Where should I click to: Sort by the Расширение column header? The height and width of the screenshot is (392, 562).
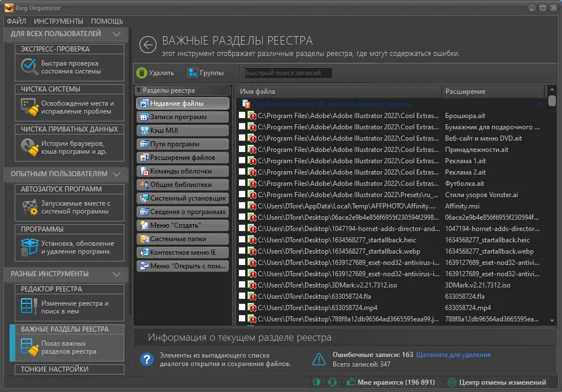pos(493,92)
